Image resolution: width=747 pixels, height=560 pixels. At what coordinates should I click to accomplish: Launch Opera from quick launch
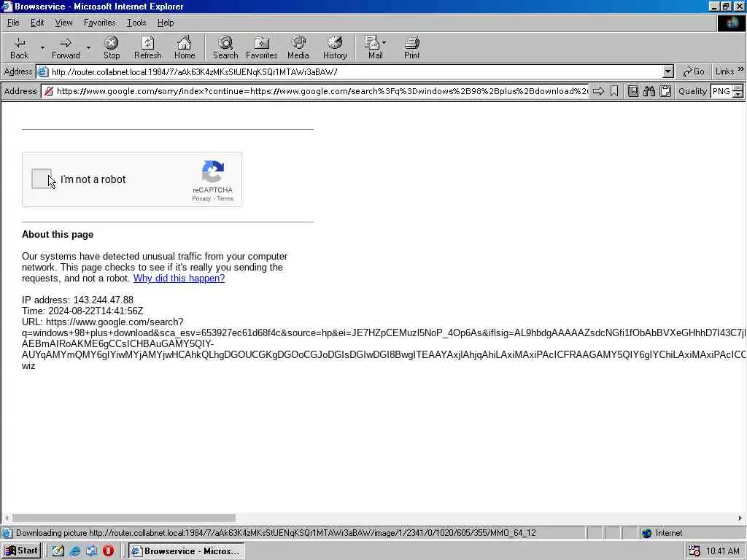coord(108,551)
